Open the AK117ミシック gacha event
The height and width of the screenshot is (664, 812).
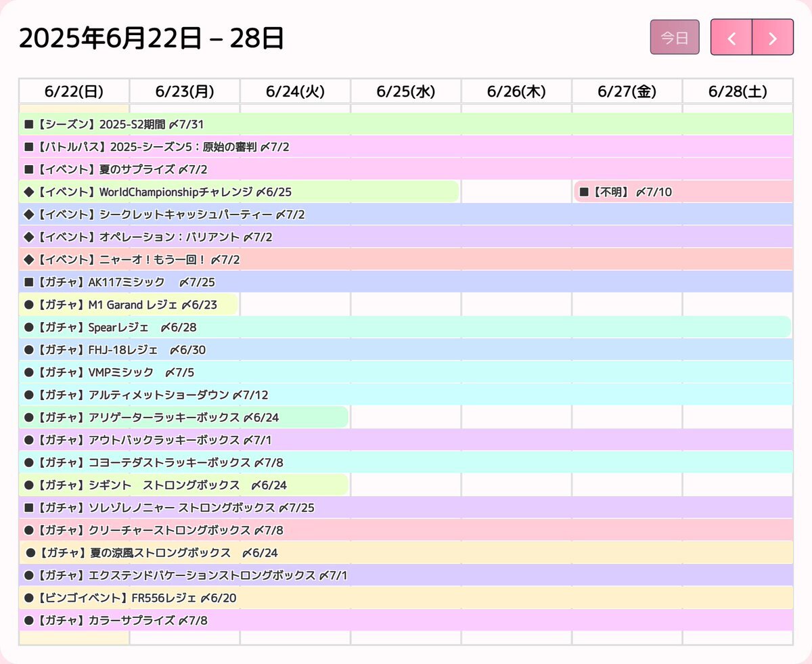[x=406, y=282]
